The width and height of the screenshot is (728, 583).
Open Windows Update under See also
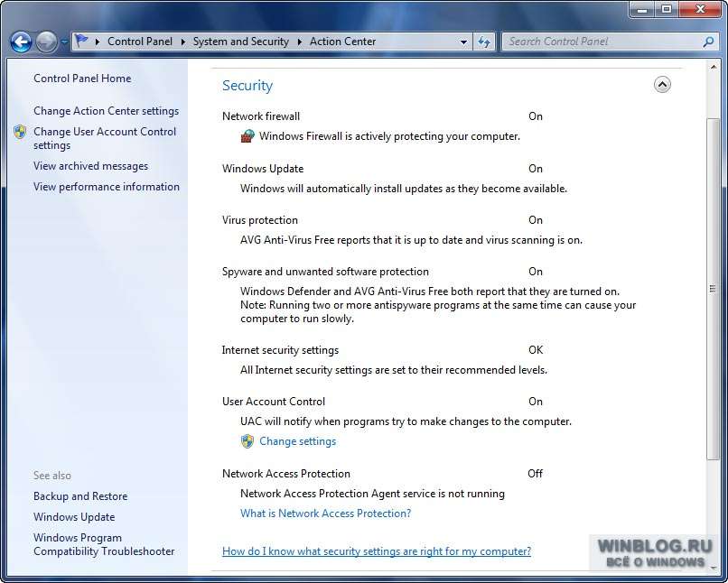[x=74, y=517]
